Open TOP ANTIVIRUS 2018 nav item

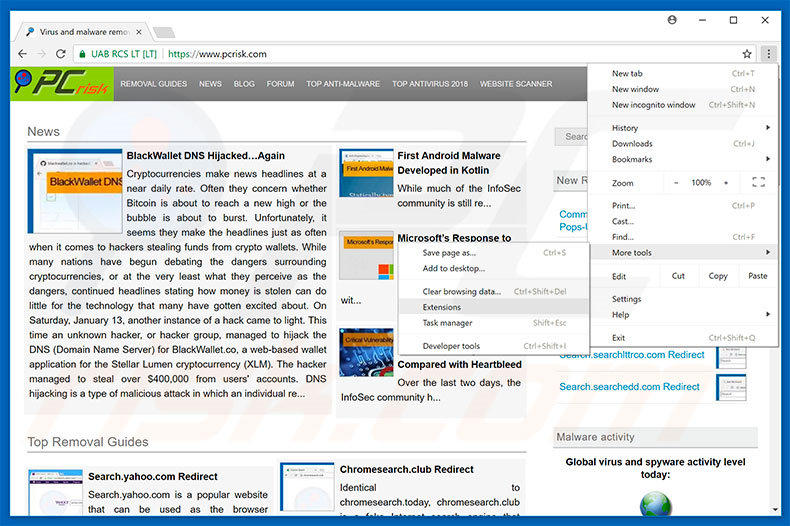click(430, 84)
